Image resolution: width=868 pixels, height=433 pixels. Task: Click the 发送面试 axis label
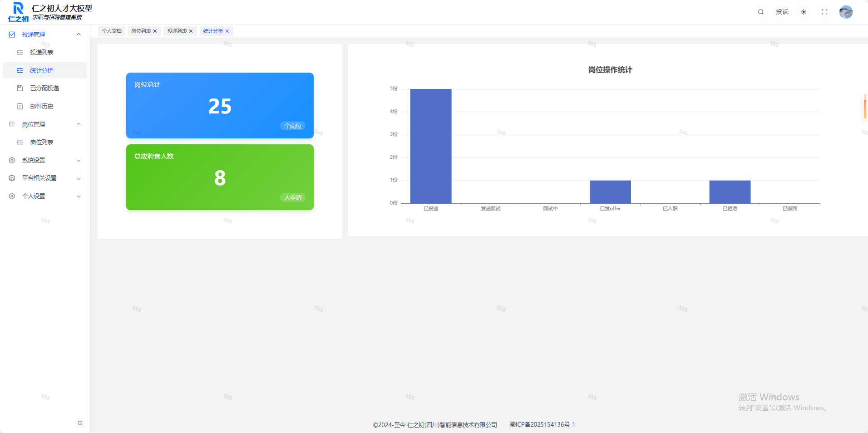tap(491, 208)
